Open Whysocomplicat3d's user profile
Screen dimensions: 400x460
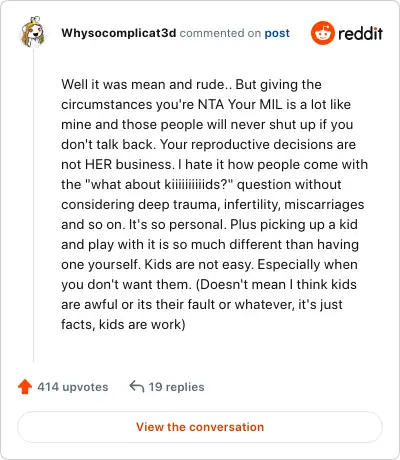coord(119,33)
